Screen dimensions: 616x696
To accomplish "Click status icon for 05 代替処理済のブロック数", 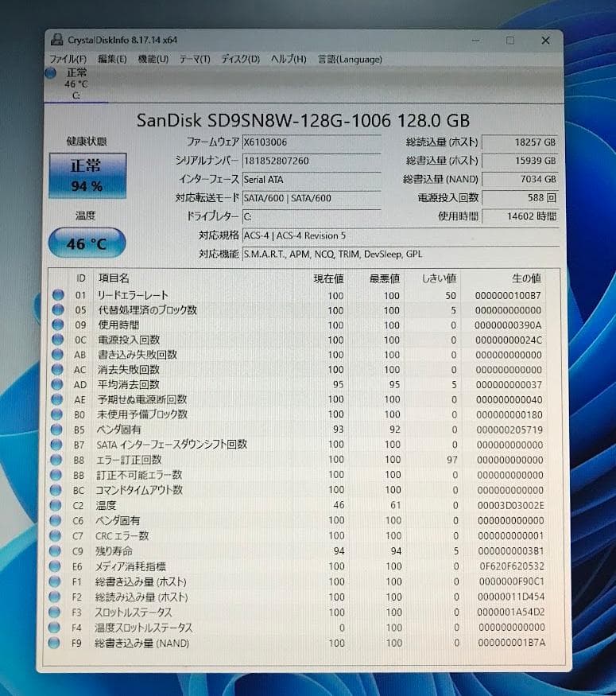I will coord(58,309).
